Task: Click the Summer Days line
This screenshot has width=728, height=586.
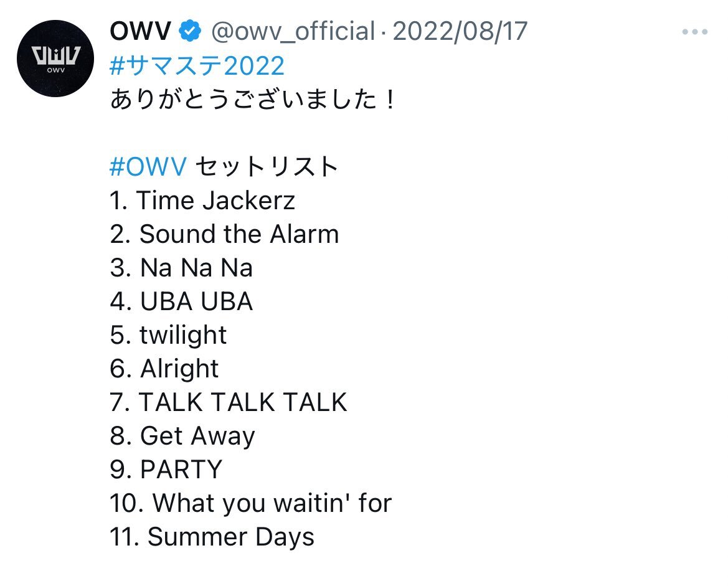Action: point(212,537)
